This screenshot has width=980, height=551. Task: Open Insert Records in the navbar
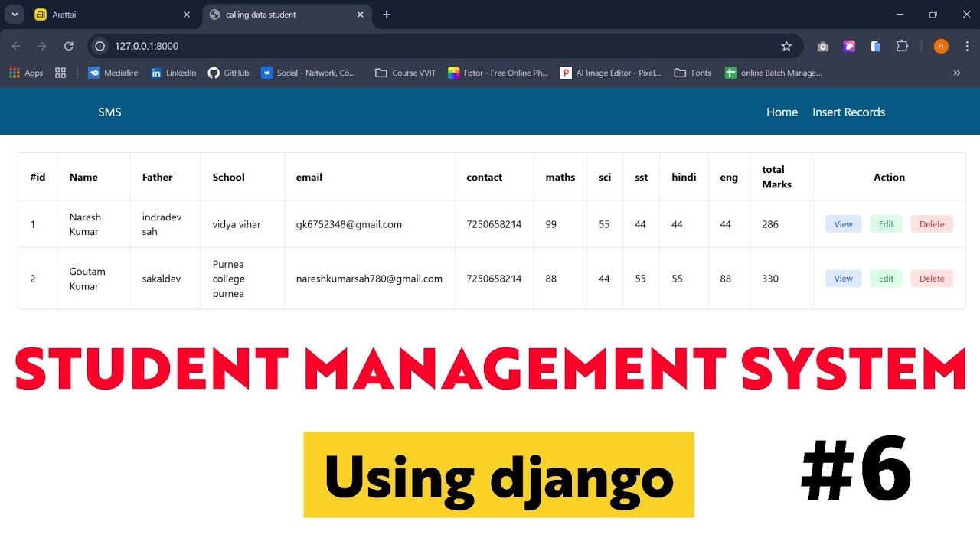848,112
